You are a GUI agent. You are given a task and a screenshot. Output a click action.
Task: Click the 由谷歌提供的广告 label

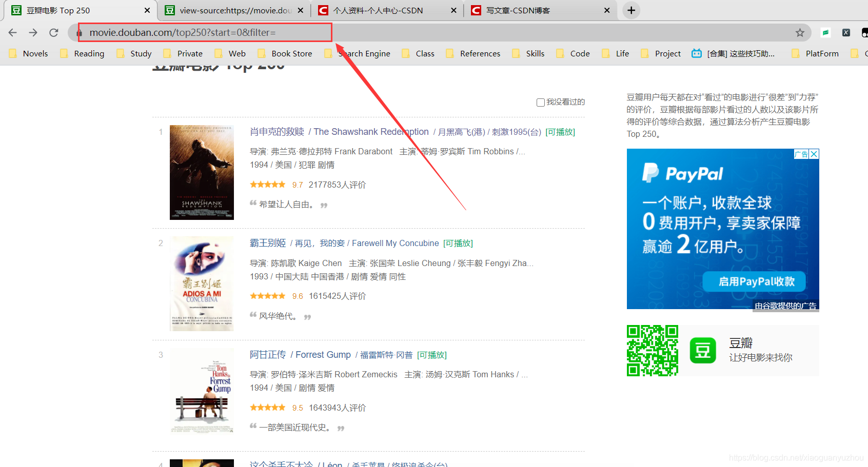785,306
